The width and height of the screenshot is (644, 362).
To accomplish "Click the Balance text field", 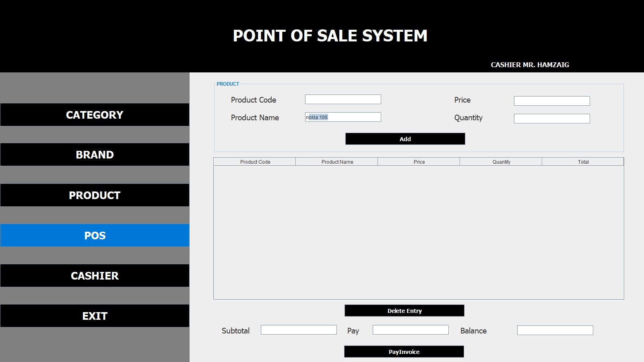I will pyautogui.click(x=555, y=330).
